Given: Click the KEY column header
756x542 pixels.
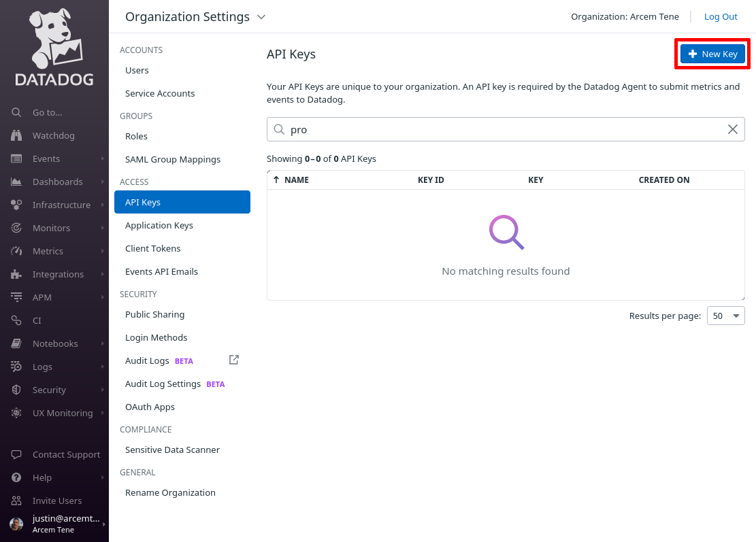Looking at the screenshot, I should click(536, 180).
